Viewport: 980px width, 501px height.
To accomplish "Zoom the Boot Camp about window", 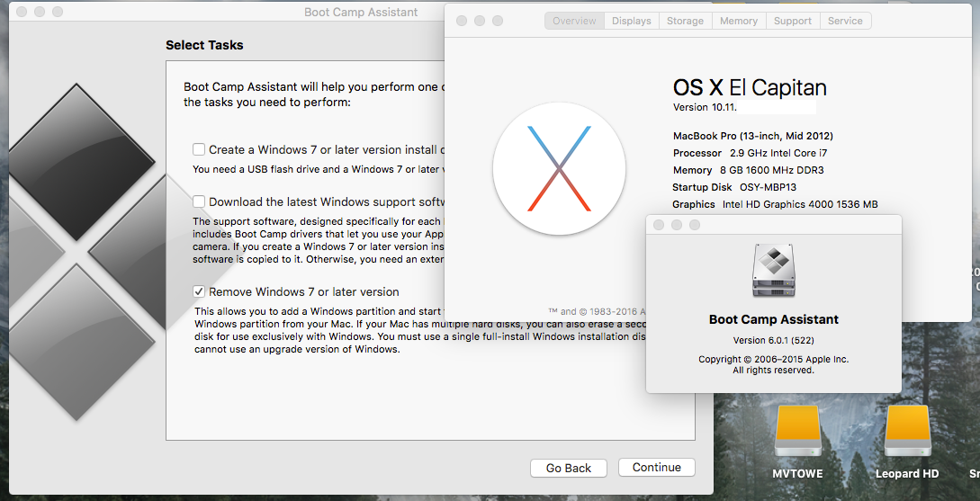I will [x=695, y=225].
